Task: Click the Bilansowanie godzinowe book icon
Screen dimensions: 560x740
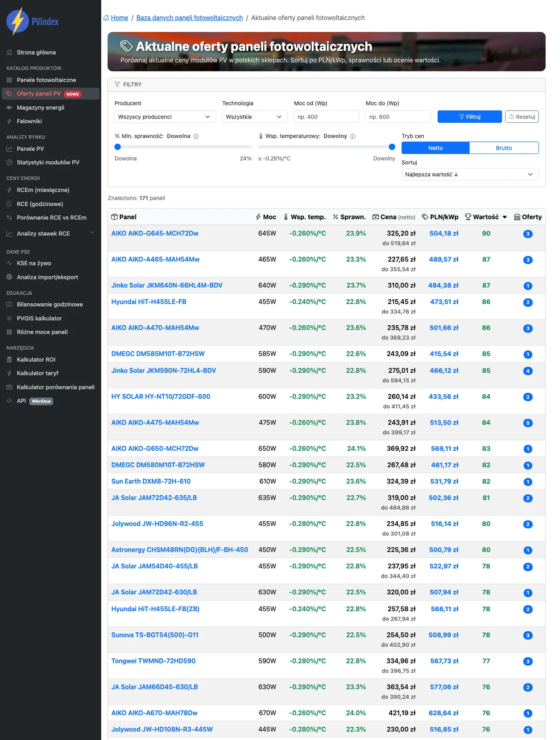Action: [x=9, y=304]
